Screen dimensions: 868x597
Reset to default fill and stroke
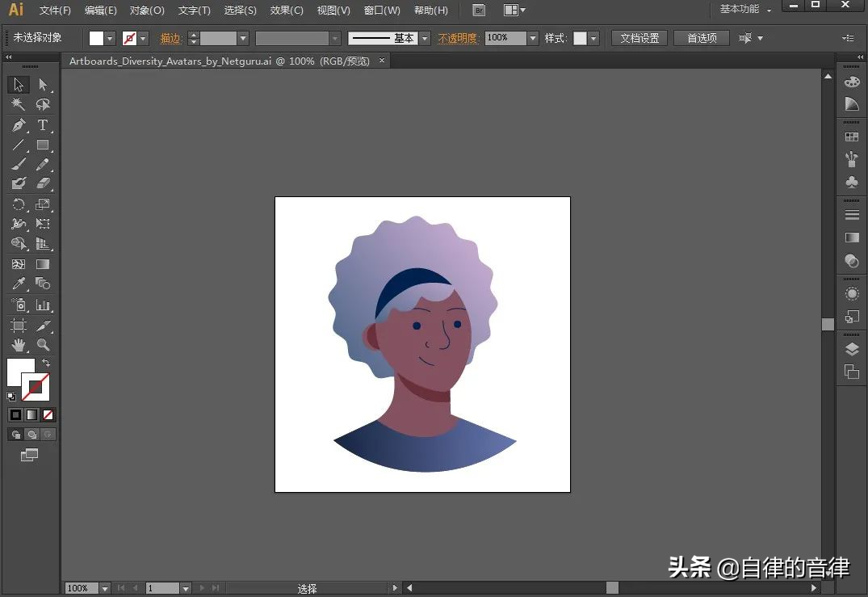11,397
